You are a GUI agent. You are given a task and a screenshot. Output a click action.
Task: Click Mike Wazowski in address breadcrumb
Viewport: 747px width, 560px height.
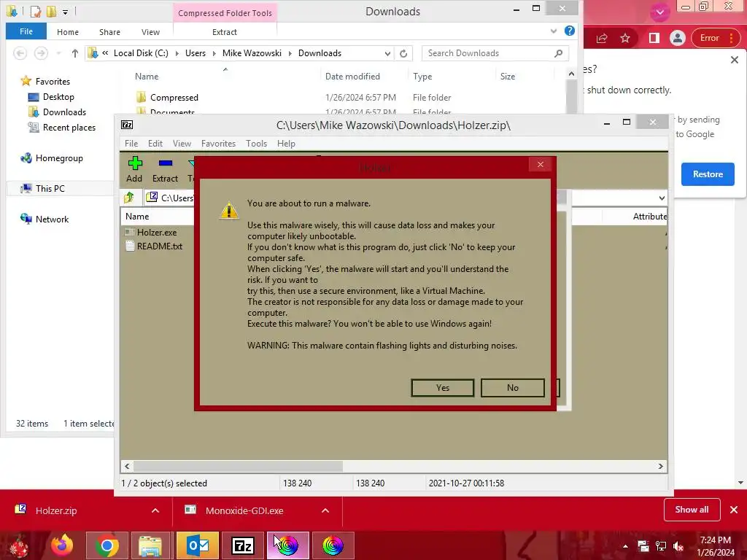pos(252,52)
